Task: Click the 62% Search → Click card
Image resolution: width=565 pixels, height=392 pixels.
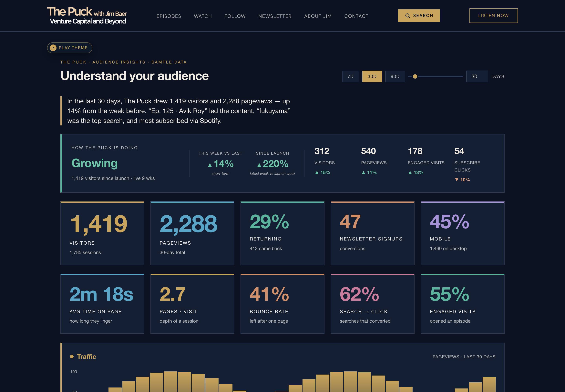Action: 372,304
